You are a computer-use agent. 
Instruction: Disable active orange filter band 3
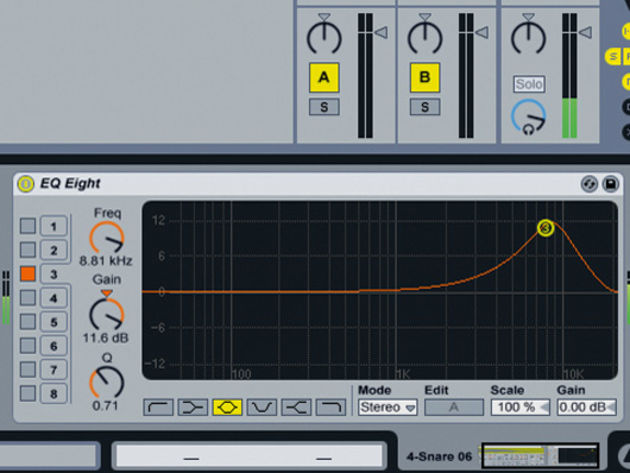28,274
